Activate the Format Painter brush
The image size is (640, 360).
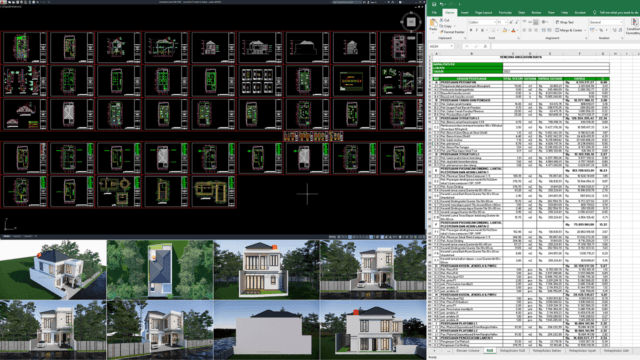coord(451,32)
